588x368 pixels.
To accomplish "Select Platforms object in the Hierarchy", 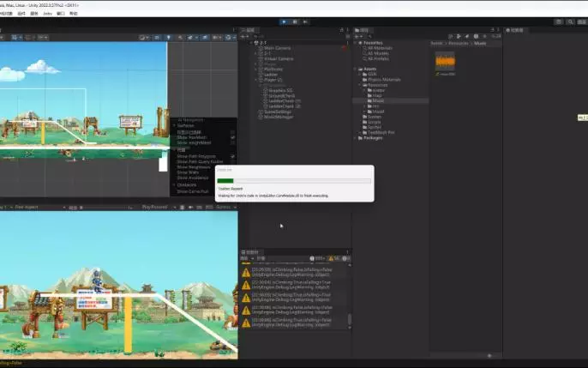I will [273, 69].
